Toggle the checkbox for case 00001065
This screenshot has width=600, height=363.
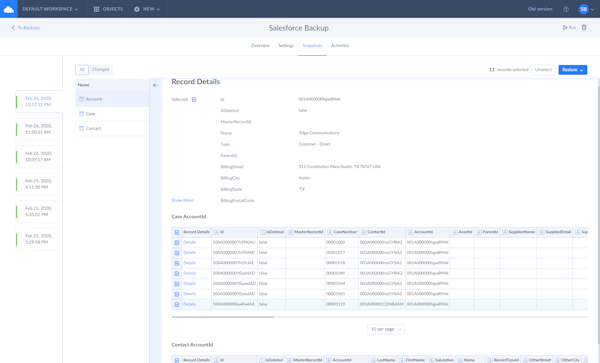pos(177,294)
